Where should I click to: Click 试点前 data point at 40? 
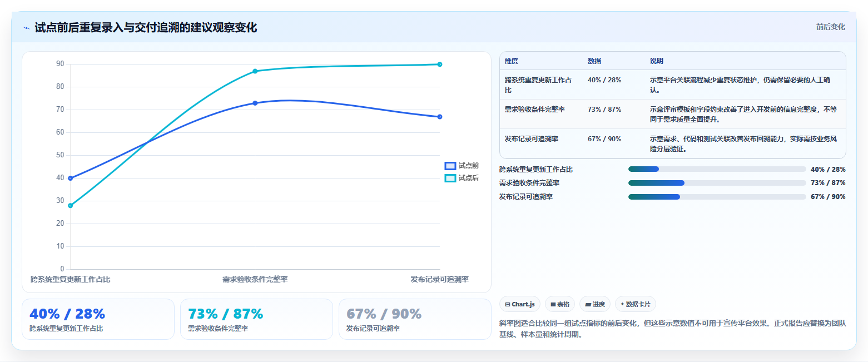tap(70, 178)
